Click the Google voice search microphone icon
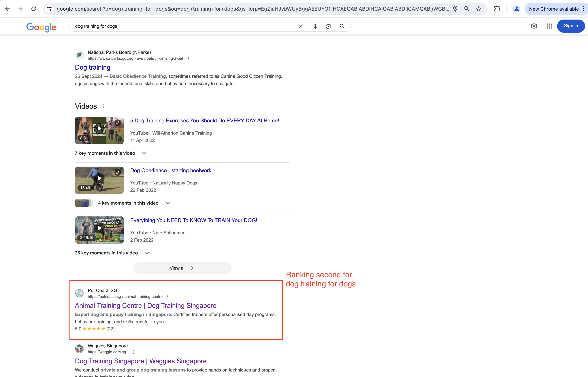Image resolution: width=588 pixels, height=377 pixels. 315,26
